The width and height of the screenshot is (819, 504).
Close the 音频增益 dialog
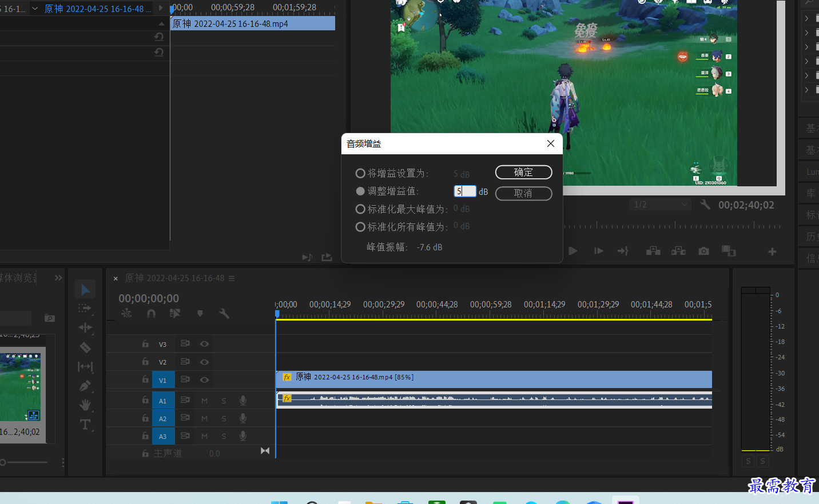point(551,143)
